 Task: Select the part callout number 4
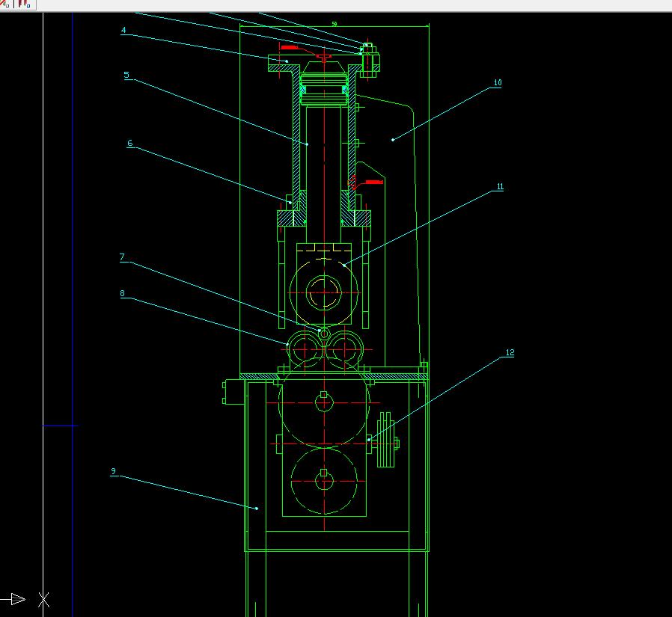pos(123,30)
